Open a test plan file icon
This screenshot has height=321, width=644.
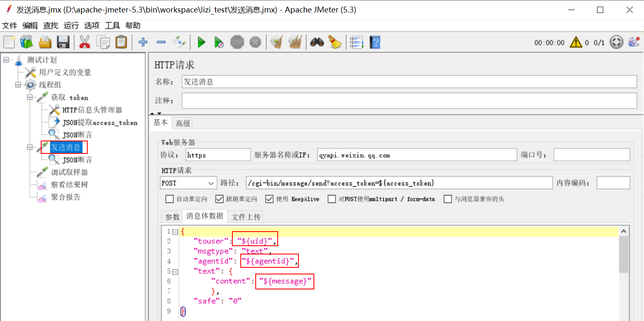coord(45,42)
